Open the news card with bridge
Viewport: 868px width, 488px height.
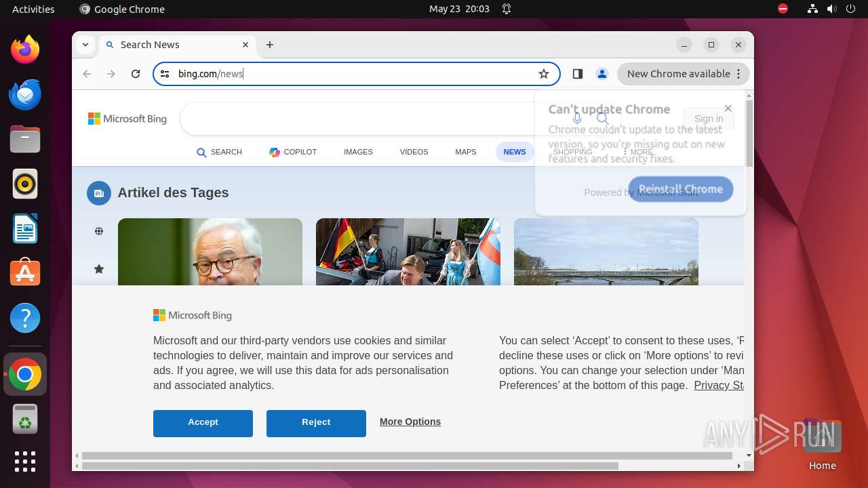coord(606,251)
